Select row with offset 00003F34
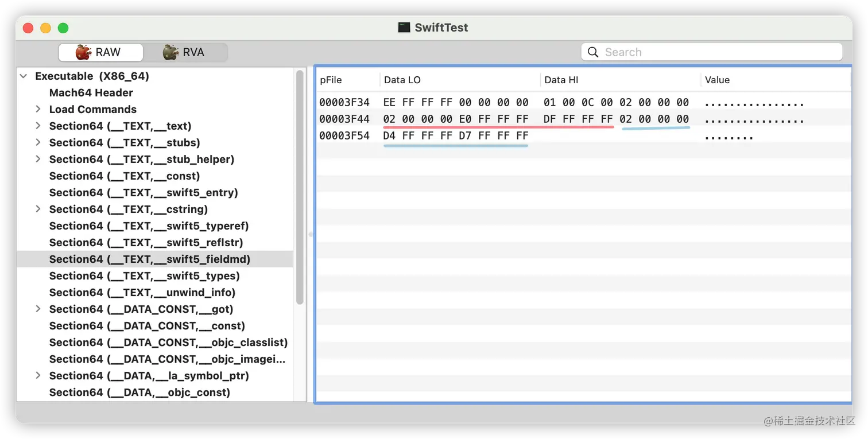The image size is (868, 439). (583, 102)
